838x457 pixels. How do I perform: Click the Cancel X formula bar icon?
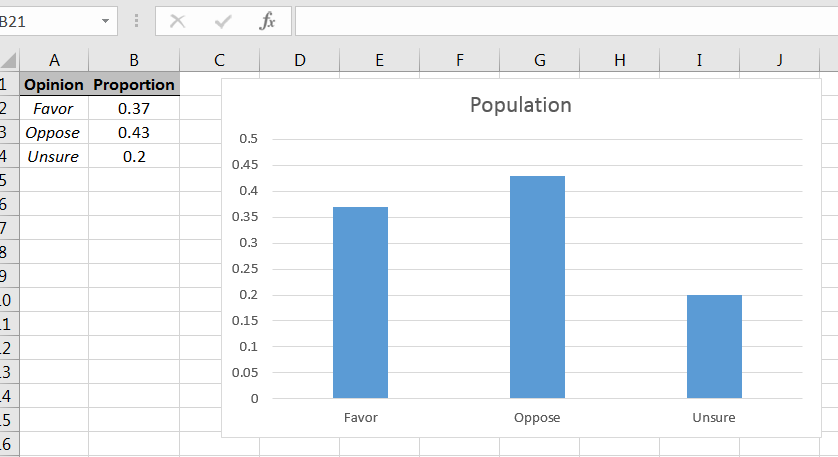coord(178,21)
